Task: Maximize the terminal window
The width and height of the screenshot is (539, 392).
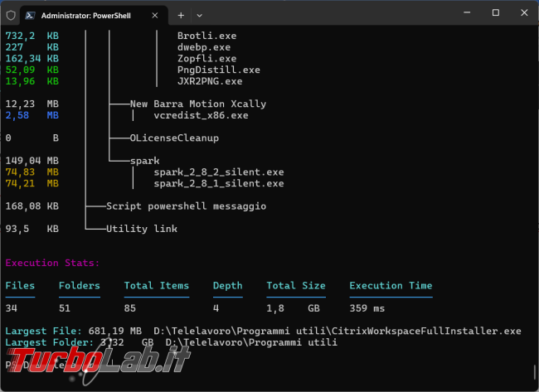Action: click(x=496, y=12)
